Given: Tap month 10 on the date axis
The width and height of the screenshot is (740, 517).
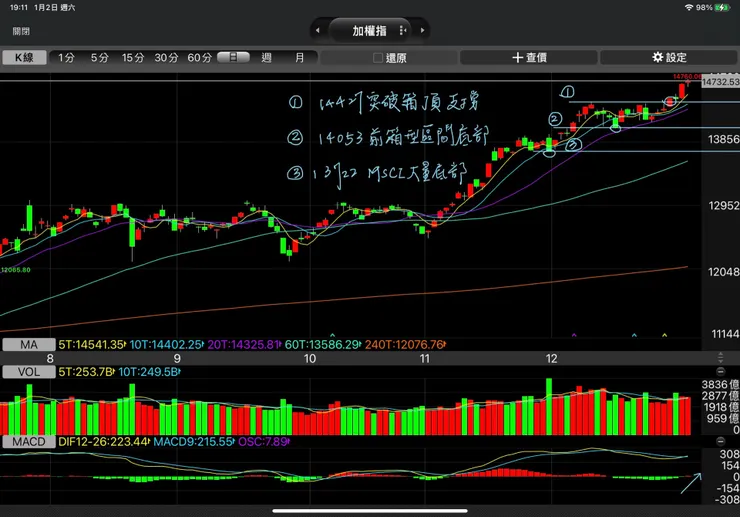Looking at the screenshot, I should (310, 359).
